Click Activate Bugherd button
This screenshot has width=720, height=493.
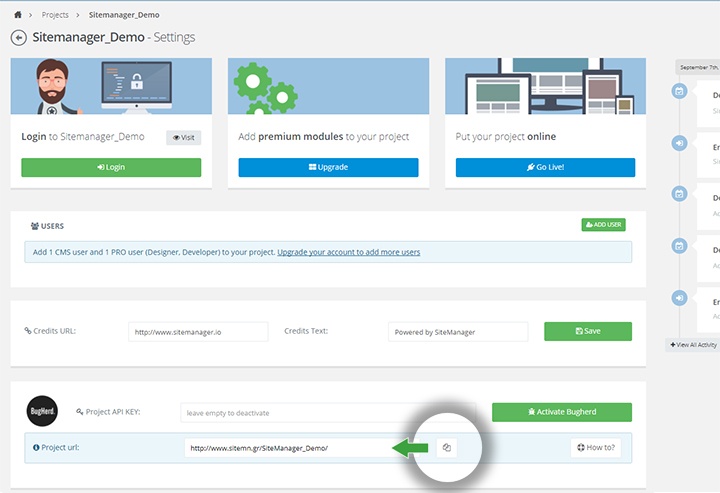[x=562, y=412]
